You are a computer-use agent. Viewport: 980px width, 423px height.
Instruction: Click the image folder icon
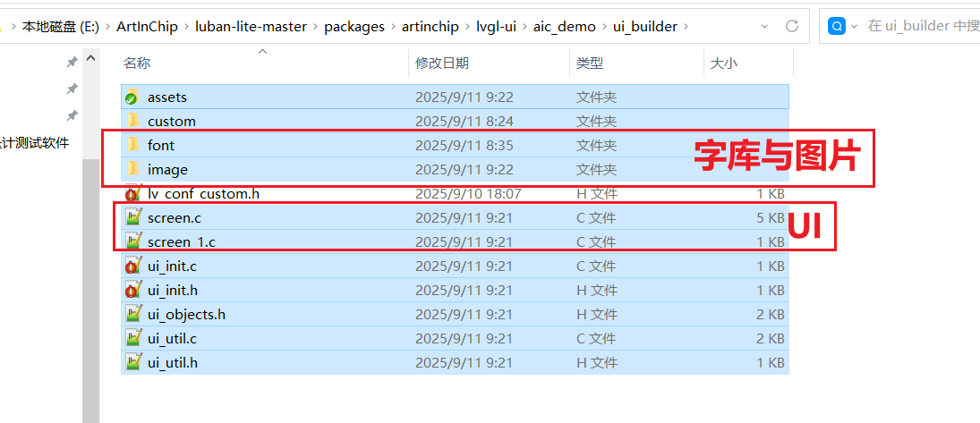(x=132, y=169)
